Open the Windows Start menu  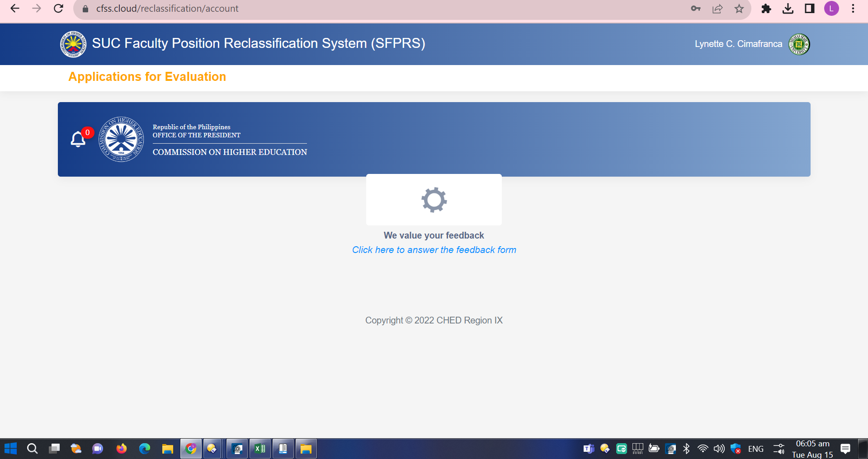(x=10, y=449)
